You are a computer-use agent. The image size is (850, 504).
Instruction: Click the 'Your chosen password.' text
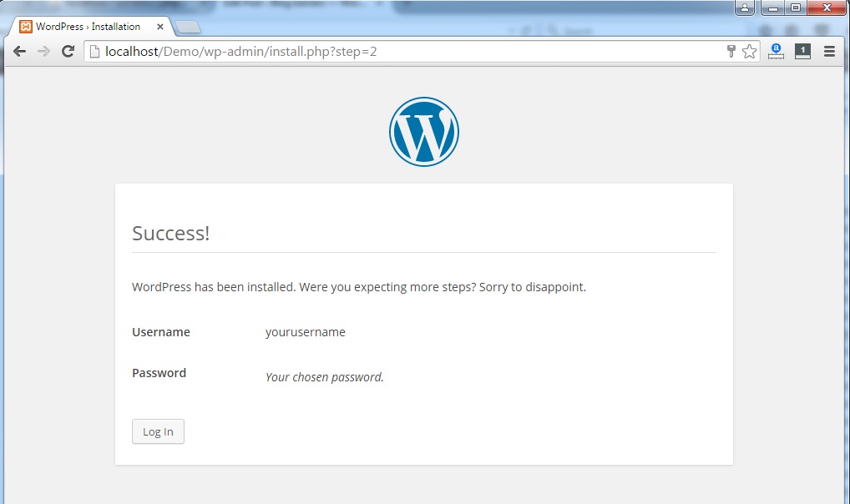pos(324,376)
